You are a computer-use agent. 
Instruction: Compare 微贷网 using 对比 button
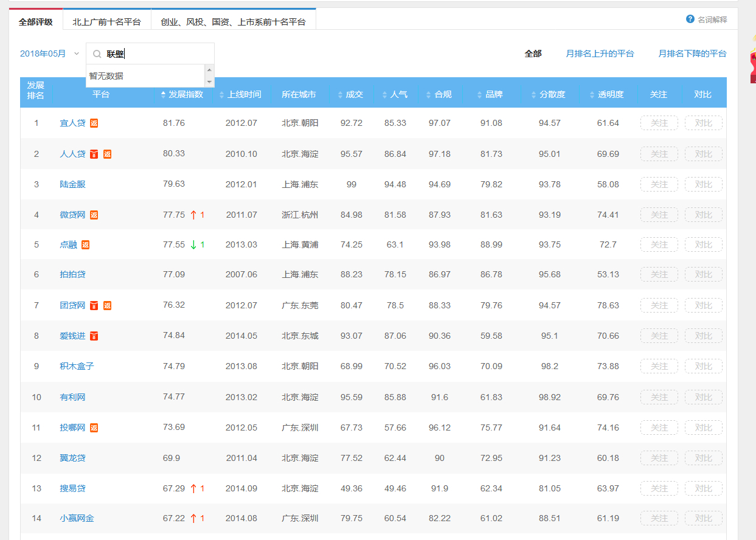coord(704,215)
